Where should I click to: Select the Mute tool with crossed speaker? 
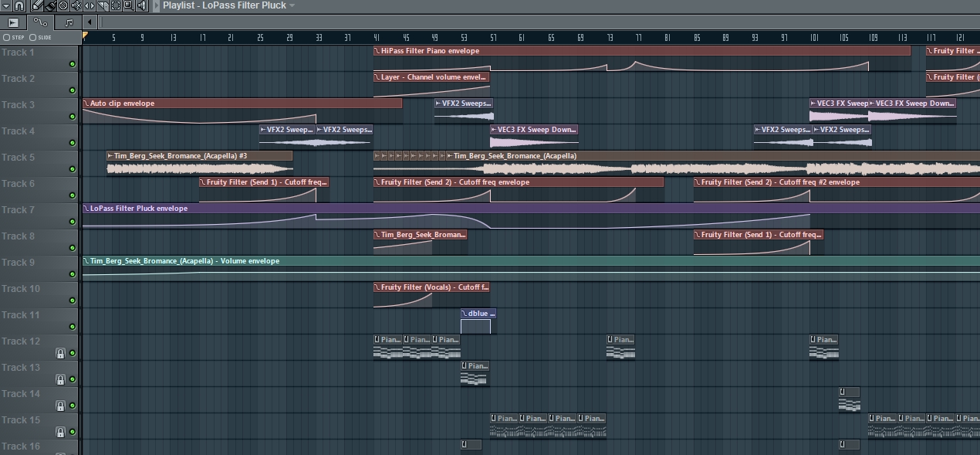76,5
